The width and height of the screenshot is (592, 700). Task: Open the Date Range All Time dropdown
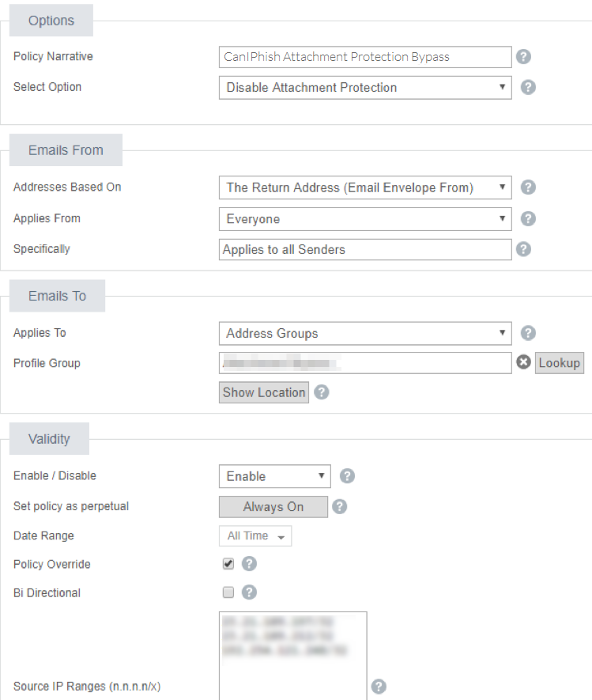[255, 535]
